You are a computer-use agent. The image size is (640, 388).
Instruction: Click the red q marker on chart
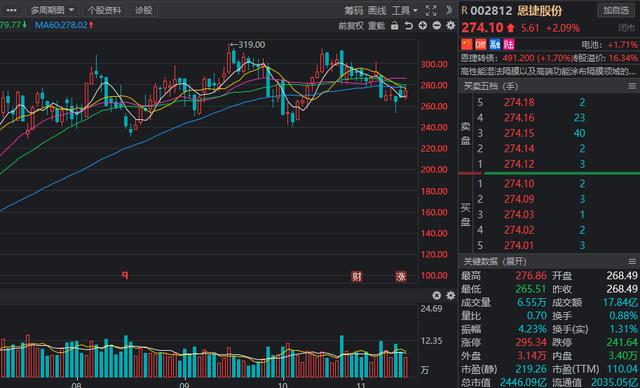(125, 275)
